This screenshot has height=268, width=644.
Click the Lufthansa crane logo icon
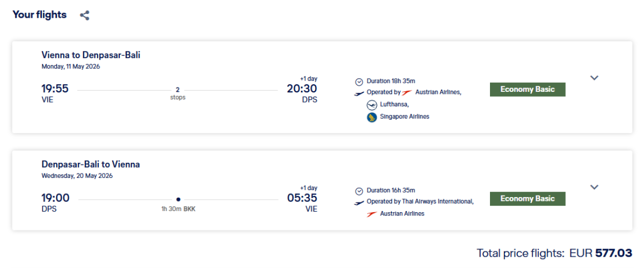click(x=371, y=105)
